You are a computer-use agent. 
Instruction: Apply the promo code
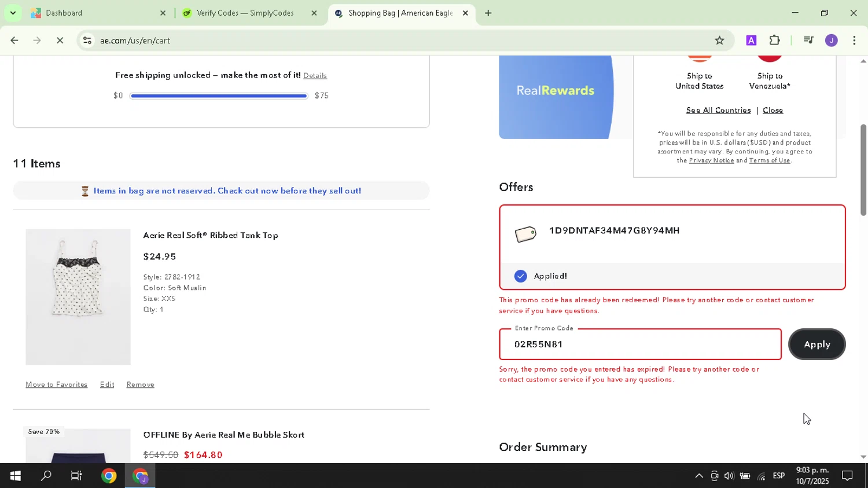[x=816, y=344]
